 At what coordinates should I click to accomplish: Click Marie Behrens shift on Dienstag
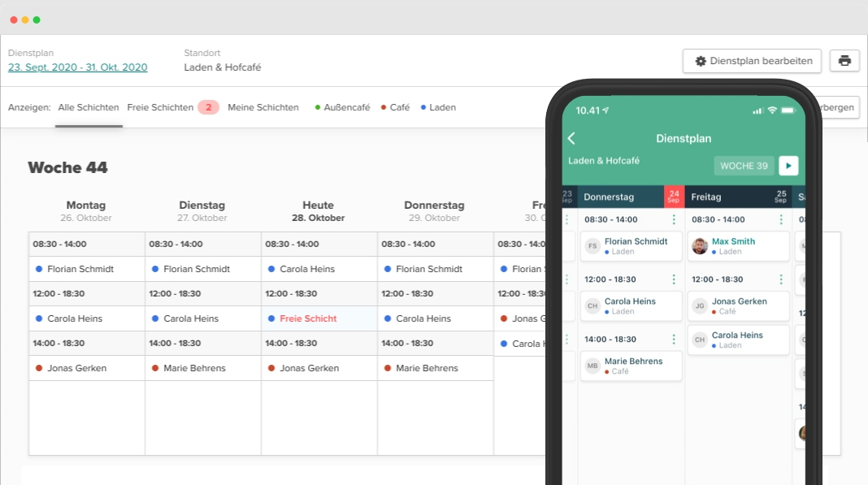click(x=203, y=368)
